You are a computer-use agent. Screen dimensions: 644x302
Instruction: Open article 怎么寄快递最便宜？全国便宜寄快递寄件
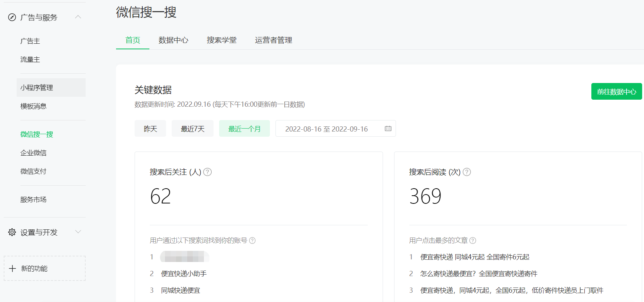(479, 274)
